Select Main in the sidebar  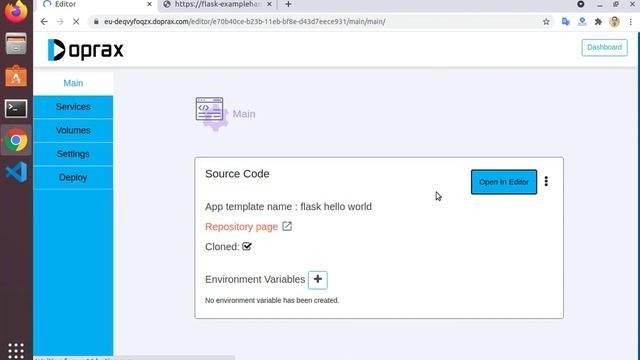tap(73, 83)
